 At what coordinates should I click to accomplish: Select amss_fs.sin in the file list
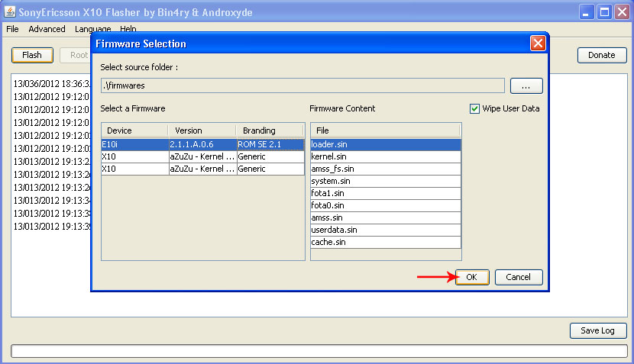tap(386, 169)
